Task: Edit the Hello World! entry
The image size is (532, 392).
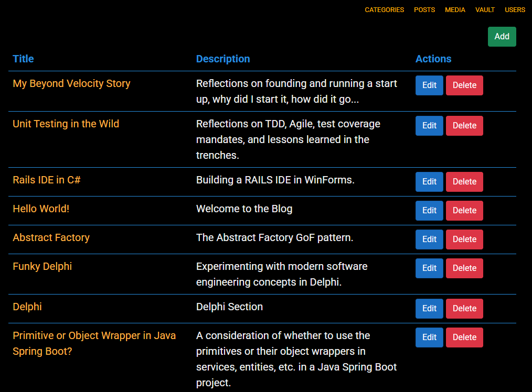Action: click(x=429, y=210)
